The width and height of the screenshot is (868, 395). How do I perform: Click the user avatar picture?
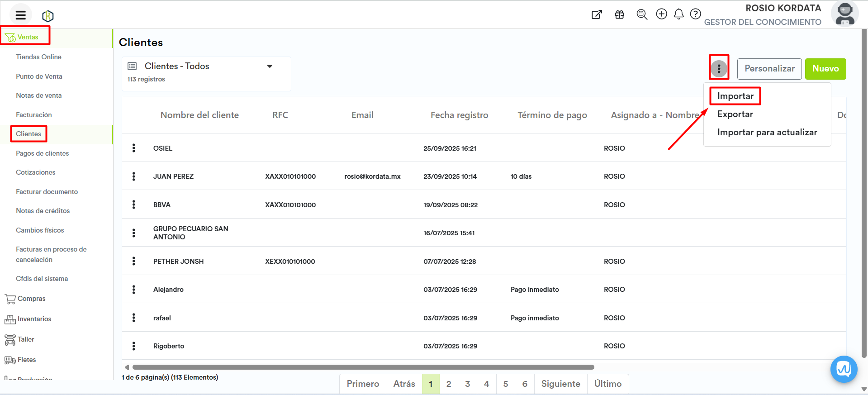[x=844, y=14]
